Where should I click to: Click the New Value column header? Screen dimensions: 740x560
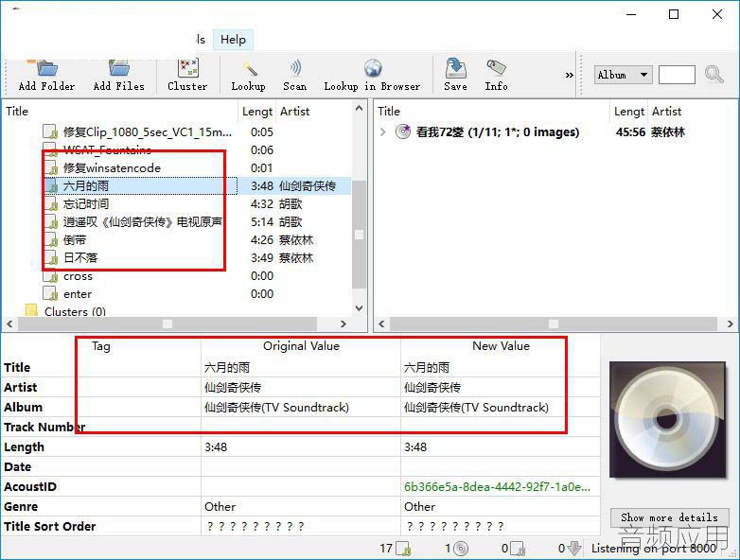pyautogui.click(x=501, y=346)
